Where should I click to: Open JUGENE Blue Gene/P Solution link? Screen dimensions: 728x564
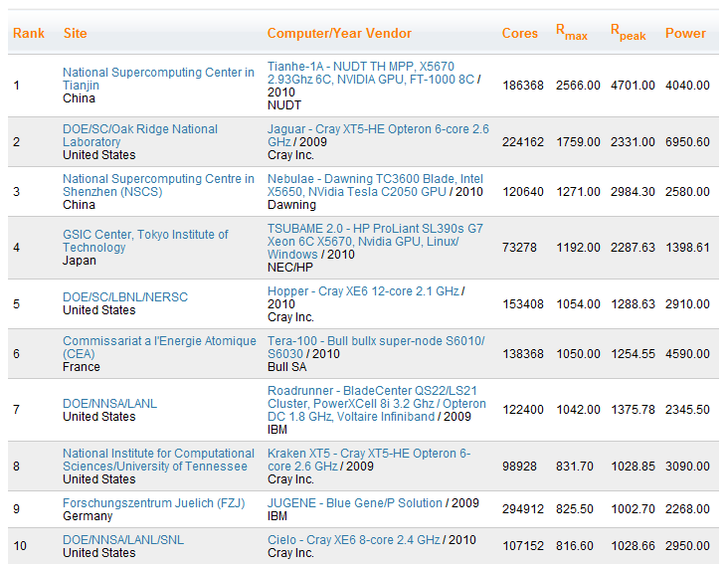355,502
